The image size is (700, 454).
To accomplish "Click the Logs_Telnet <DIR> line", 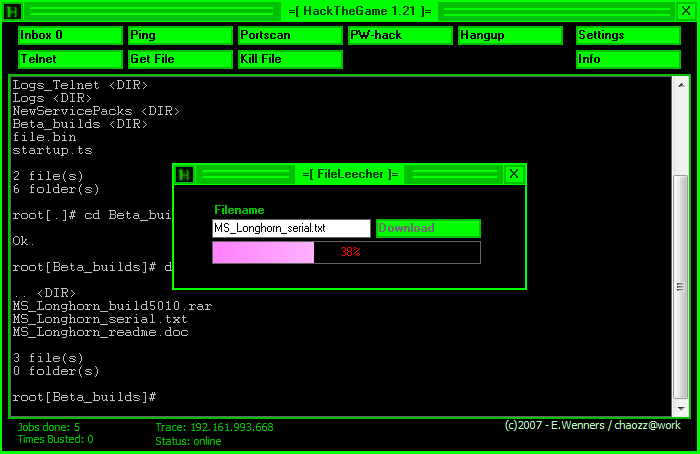I will coord(80,85).
